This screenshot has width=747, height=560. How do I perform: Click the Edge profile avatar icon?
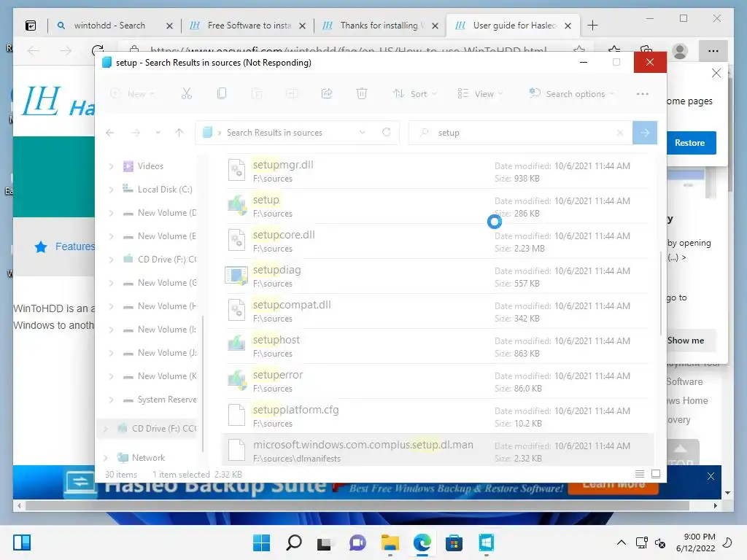680,51
